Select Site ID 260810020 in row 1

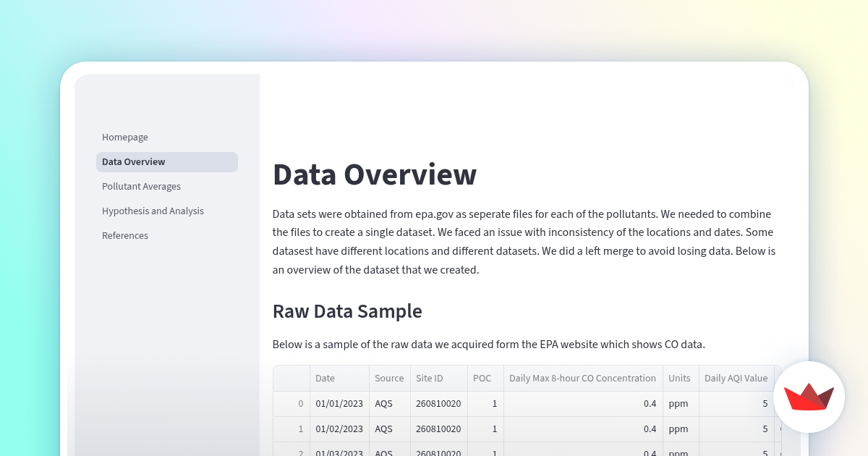[438, 429]
